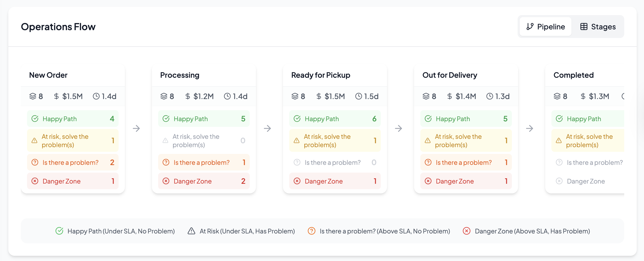Image resolution: width=644 pixels, height=261 pixels.
Task: Switch to the Pipeline view tab
Action: coord(545,27)
